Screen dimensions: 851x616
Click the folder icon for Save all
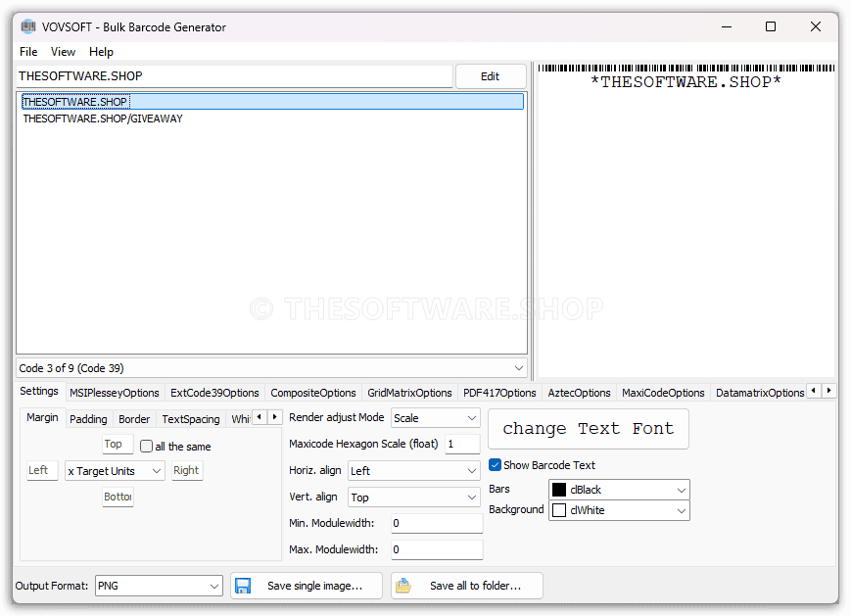pos(403,586)
